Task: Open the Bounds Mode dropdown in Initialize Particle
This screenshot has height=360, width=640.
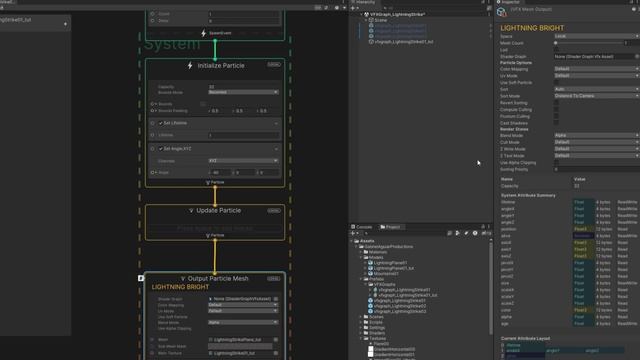Action: click(244, 93)
